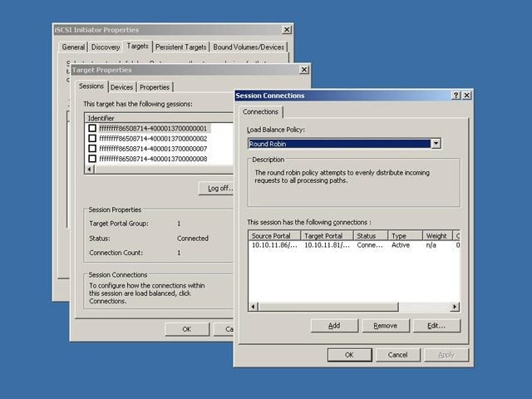The image size is (532, 399).
Task: Open Persistent Targets tab
Action: [x=181, y=47]
